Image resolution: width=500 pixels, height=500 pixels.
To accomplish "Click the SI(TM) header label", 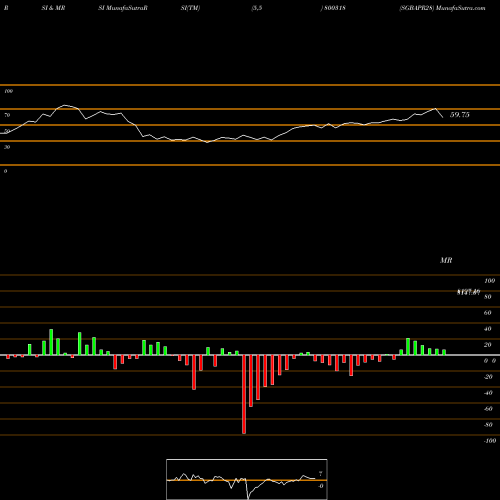I will [x=190, y=8].
